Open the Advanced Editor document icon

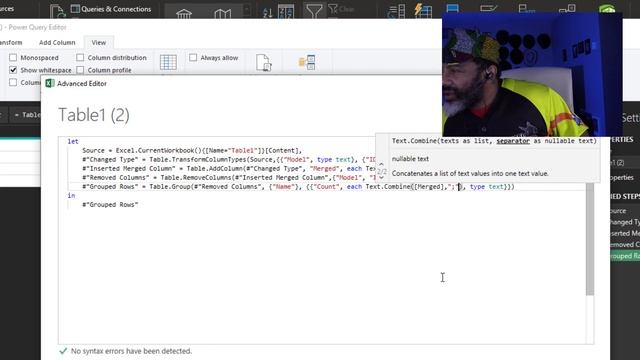[264, 62]
